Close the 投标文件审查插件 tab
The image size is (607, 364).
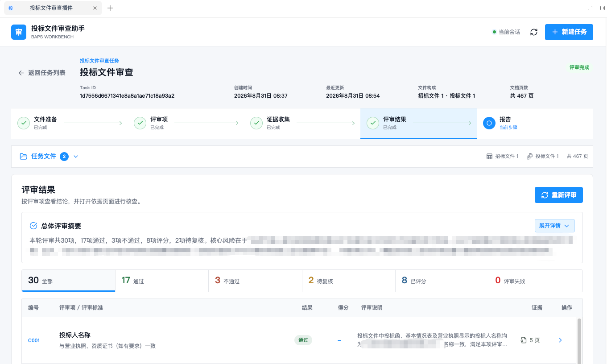(x=95, y=8)
